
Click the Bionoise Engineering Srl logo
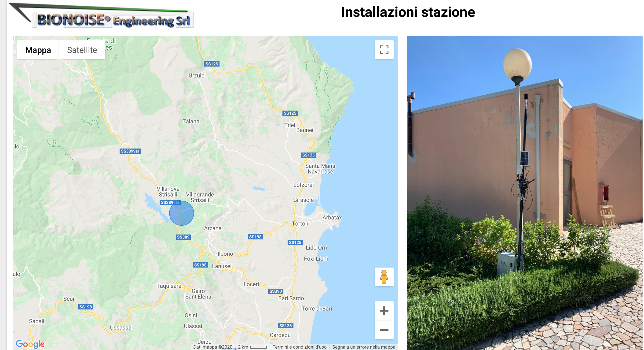pos(101,15)
